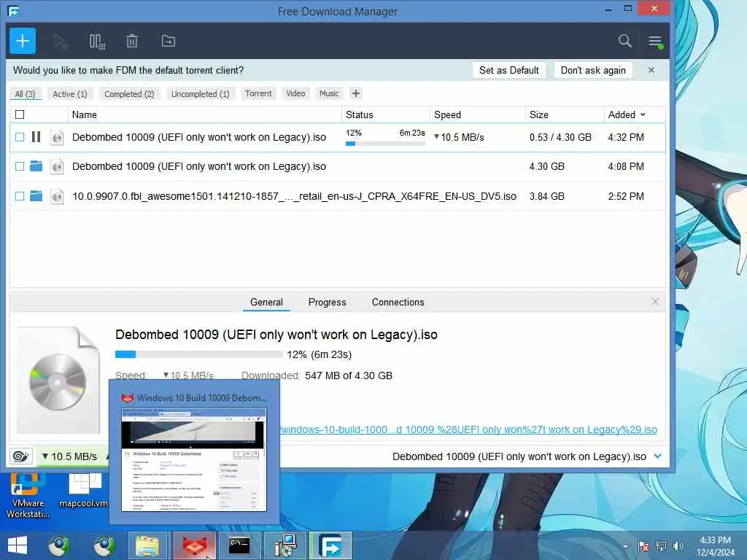Viewport: 747px width, 560px height.
Task: Show hidden tray icons arrow
Action: click(625, 546)
